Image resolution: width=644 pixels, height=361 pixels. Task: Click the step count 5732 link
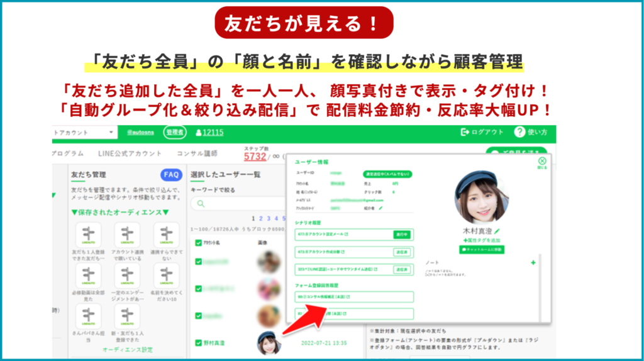point(255,157)
